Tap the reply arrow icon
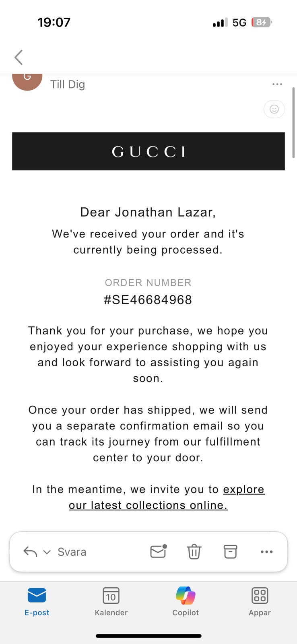 pos(30,551)
